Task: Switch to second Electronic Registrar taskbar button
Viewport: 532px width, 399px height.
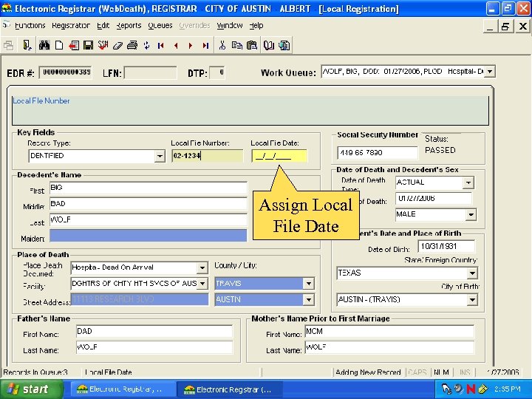Action: click(x=229, y=389)
